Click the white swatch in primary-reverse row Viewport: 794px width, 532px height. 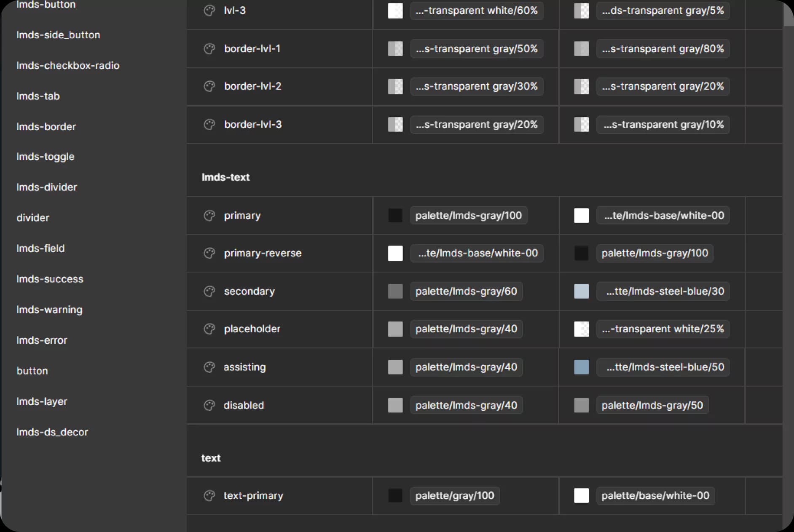point(395,253)
